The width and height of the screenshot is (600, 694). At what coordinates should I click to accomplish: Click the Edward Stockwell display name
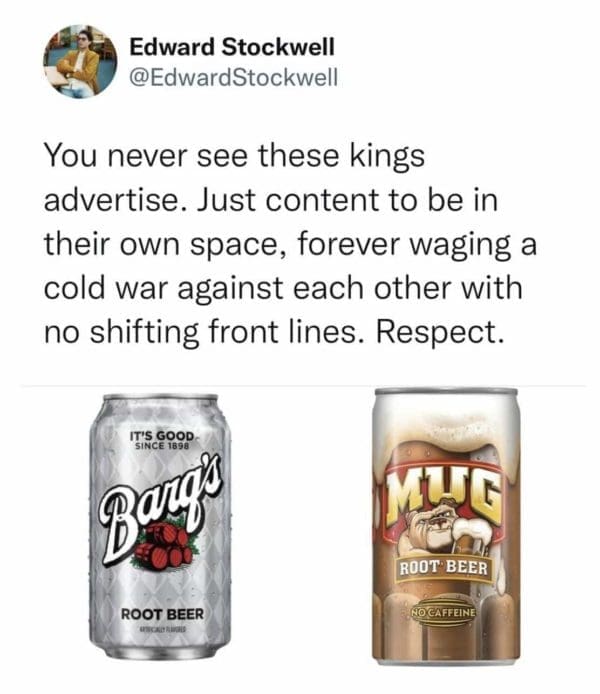click(x=232, y=47)
